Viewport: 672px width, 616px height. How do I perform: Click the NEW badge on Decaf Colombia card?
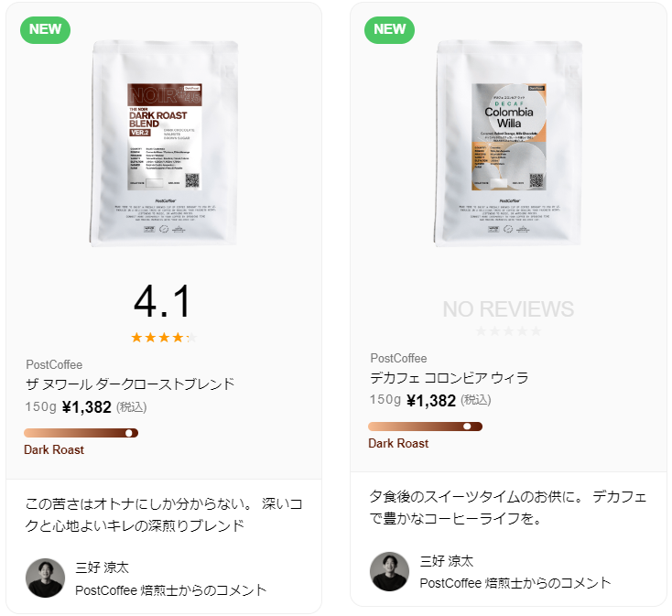(x=389, y=29)
